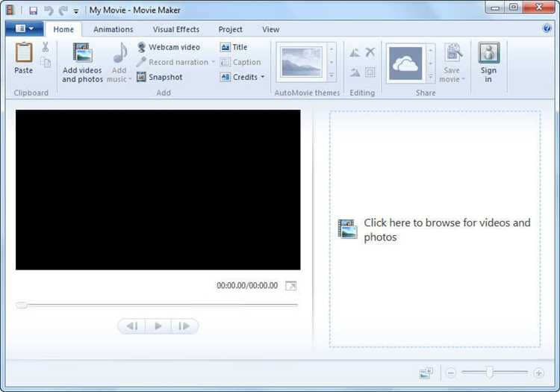Go to previous frame button

click(x=131, y=326)
